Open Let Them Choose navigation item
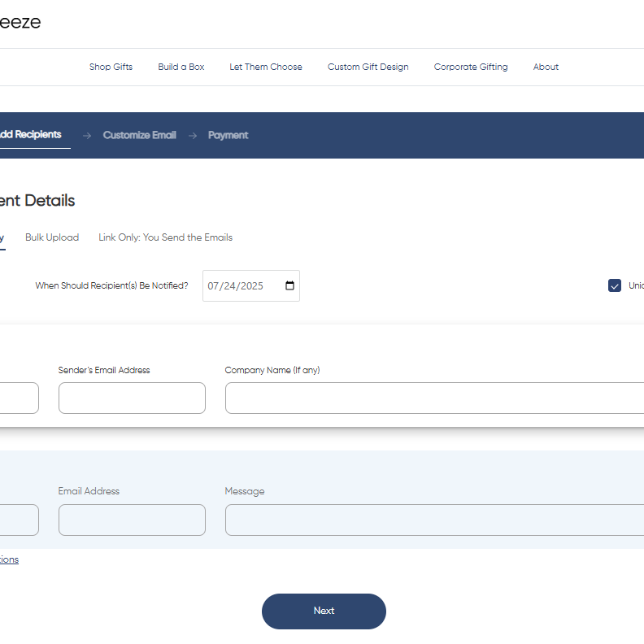 [x=265, y=67]
